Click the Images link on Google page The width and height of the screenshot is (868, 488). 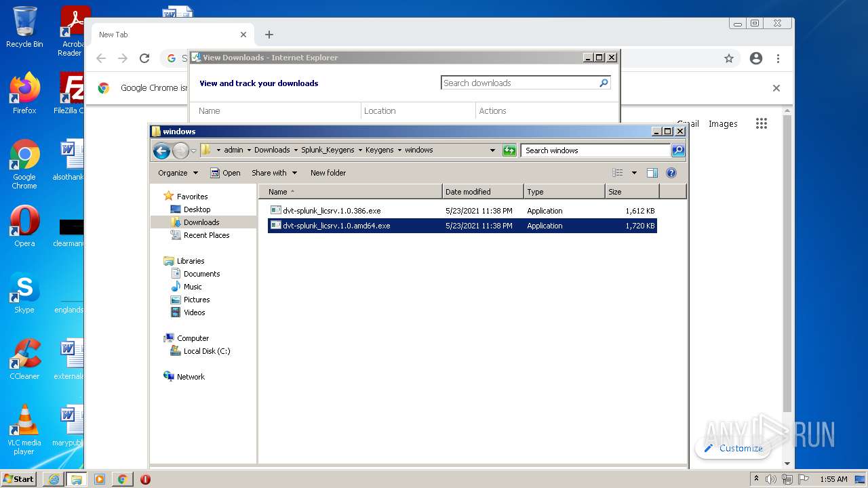723,124
